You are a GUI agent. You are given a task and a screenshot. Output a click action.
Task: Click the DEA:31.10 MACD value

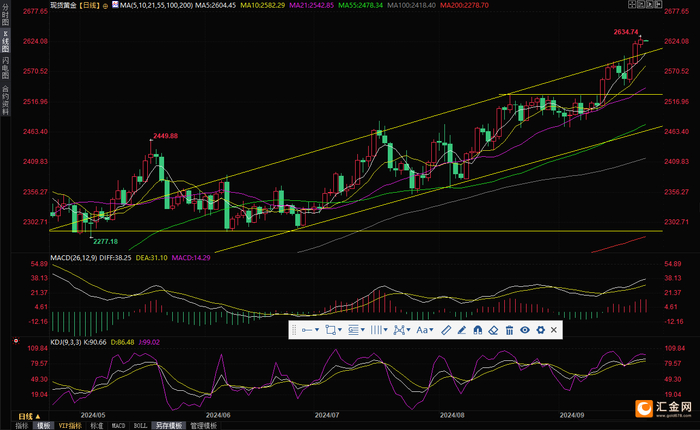point(152,258)
